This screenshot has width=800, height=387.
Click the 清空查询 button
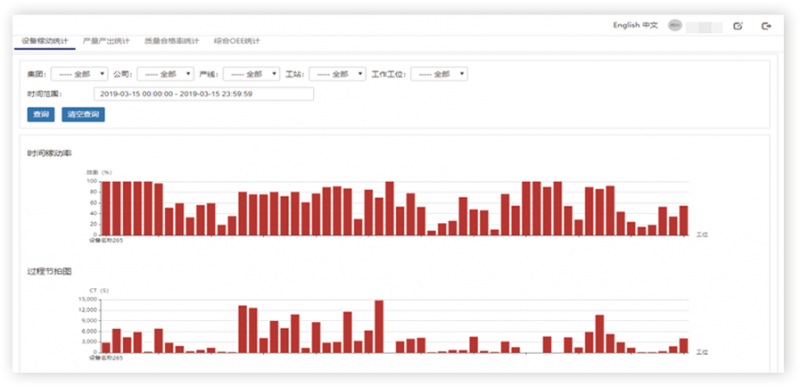[x=83, y=115]
